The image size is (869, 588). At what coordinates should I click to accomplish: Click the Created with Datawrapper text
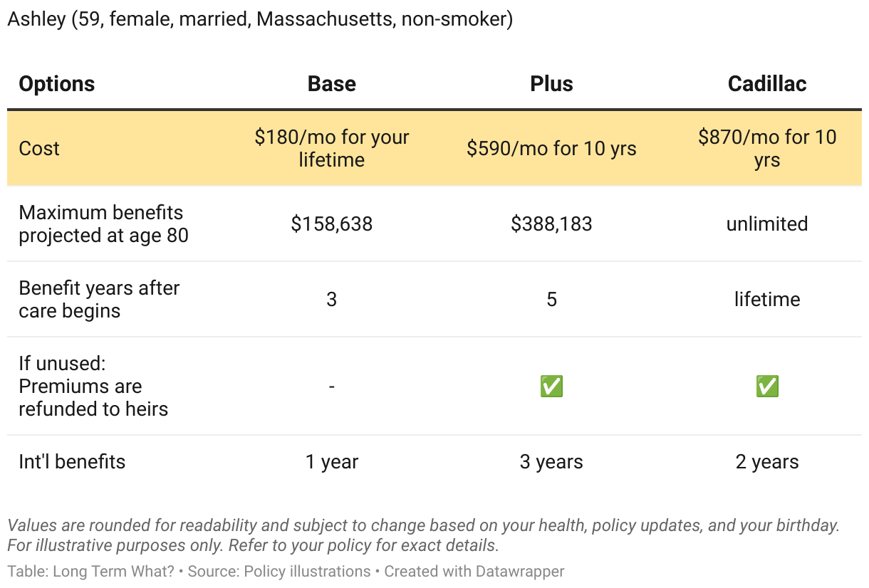pos(474,571)
